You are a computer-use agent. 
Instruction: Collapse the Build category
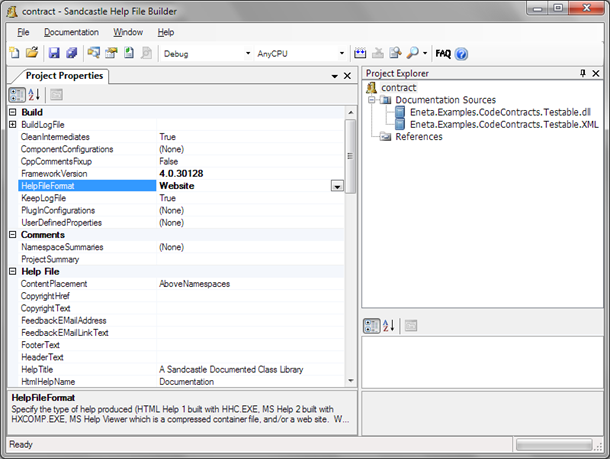(x=13, y=112)
